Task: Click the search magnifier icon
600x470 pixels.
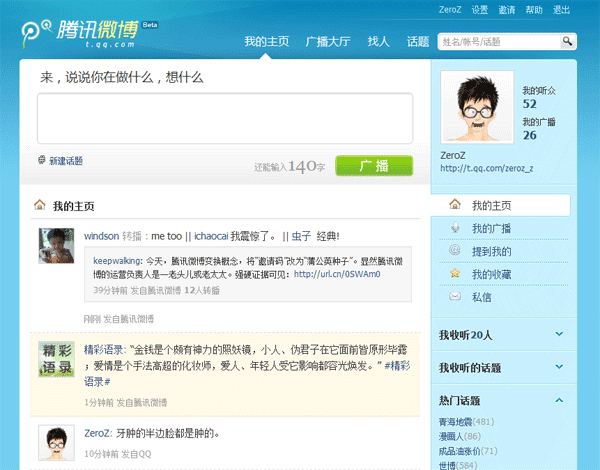Action: [567, 41]
